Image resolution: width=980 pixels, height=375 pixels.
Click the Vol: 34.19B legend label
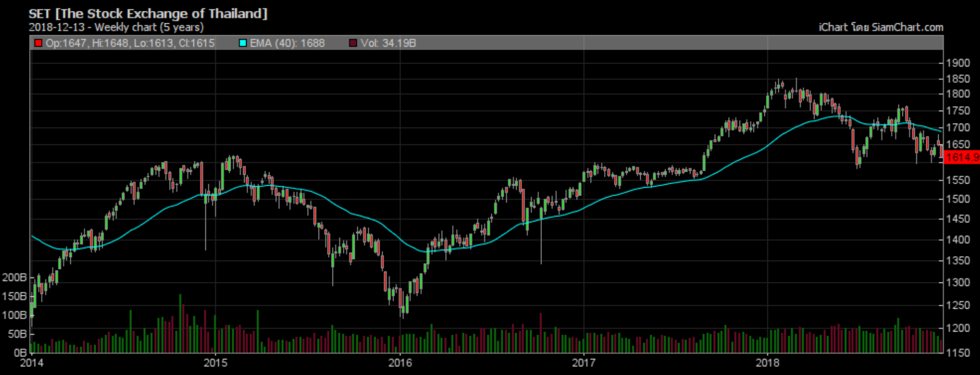(388, 43)
